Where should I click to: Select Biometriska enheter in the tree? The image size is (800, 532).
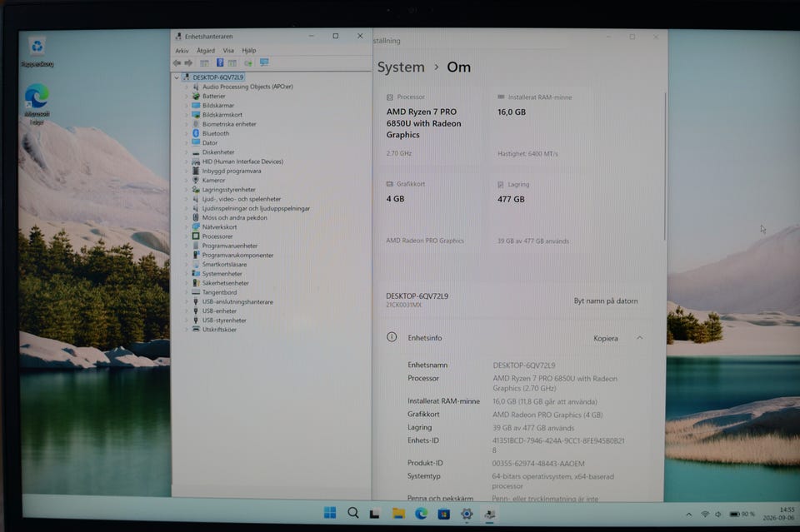click(229, 124)
